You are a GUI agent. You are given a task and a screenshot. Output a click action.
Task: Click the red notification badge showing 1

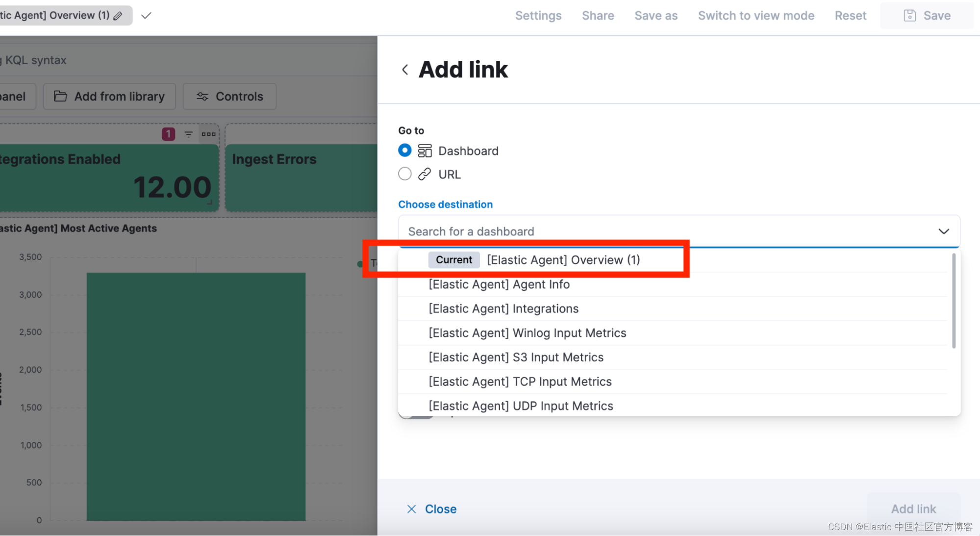(168, 134)
